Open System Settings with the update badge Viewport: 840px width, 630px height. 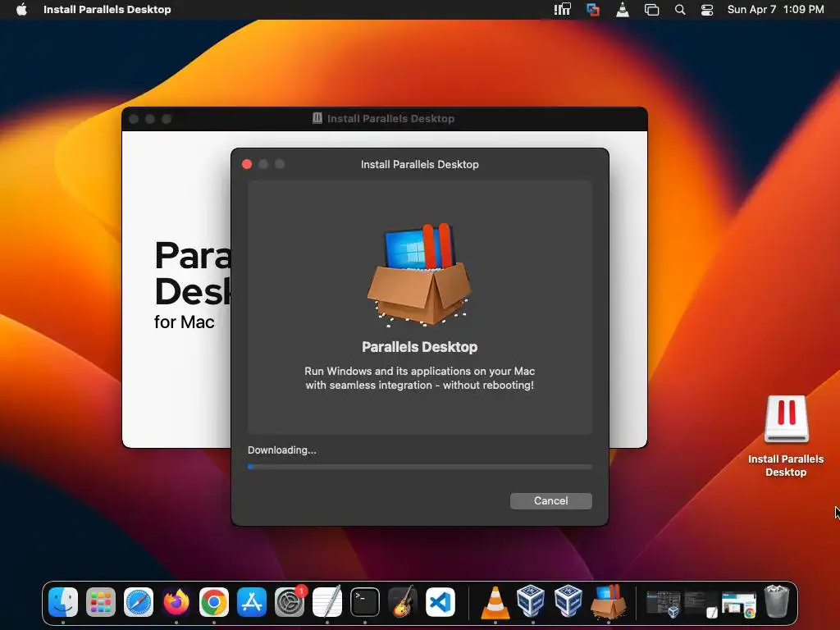tap(290, 601)
